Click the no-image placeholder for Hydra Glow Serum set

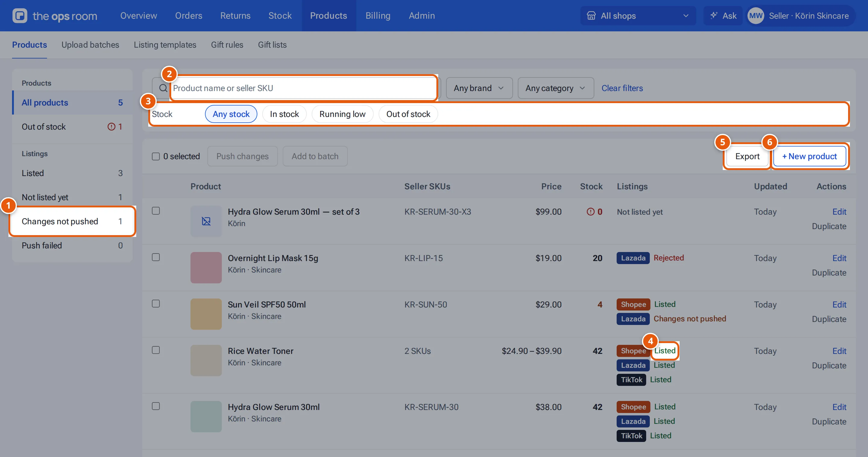tap(206, 221)
